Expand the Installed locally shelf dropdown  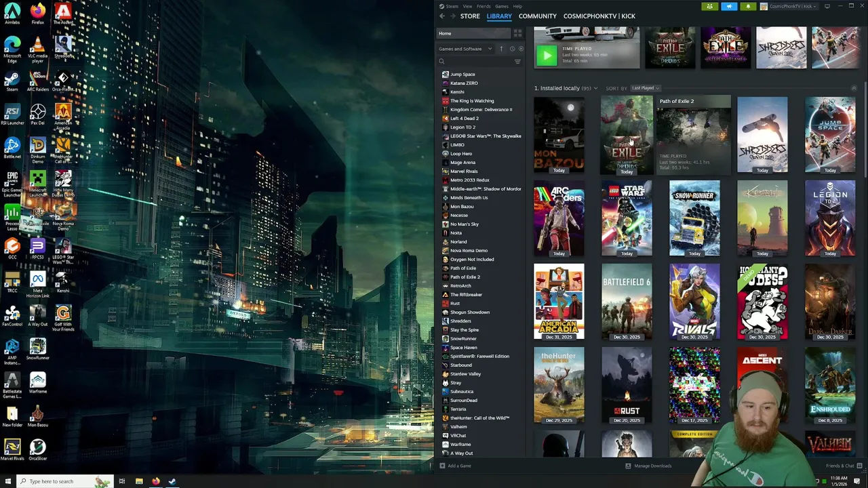pyautogui.click(x=595, y=88)
